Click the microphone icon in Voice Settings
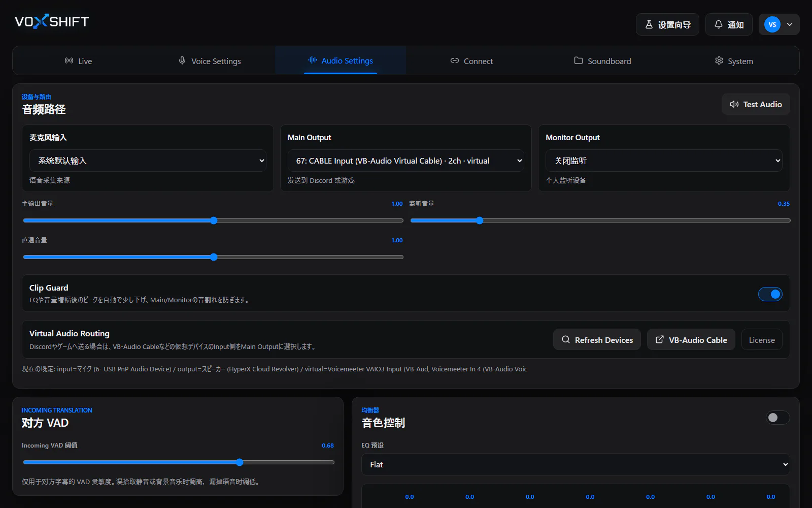Screen dimensions: 812x508 182,60
